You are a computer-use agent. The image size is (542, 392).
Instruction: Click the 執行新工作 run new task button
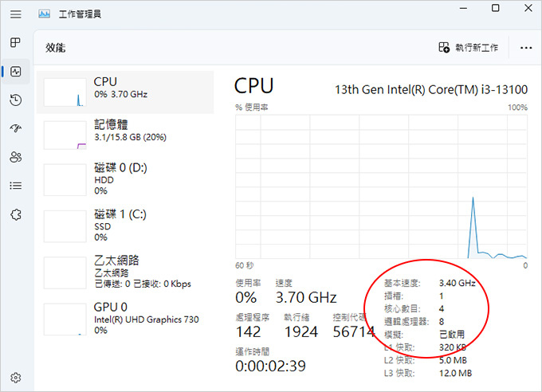[x=469, y=47]
